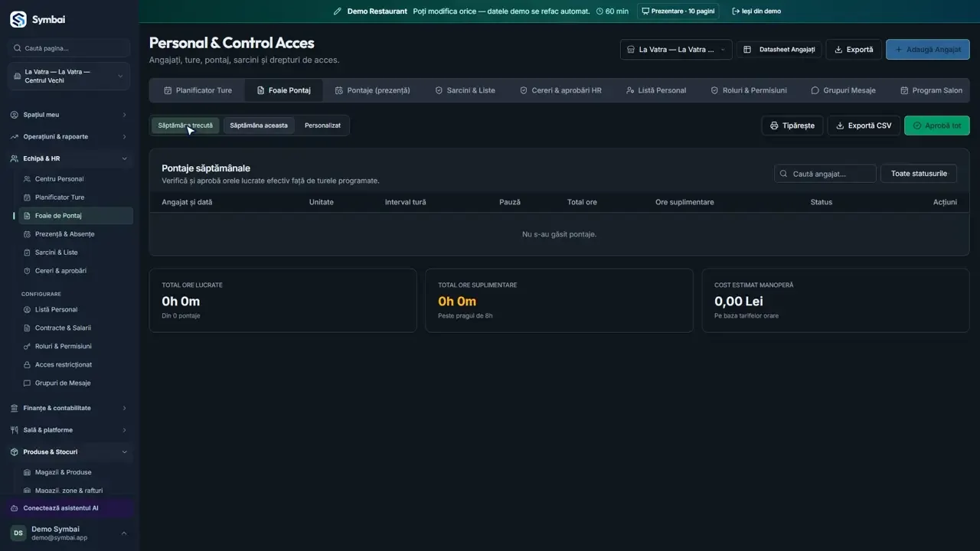
Task: Click the key icon for Roluri & Permisiuni
Action: [28, 347]
